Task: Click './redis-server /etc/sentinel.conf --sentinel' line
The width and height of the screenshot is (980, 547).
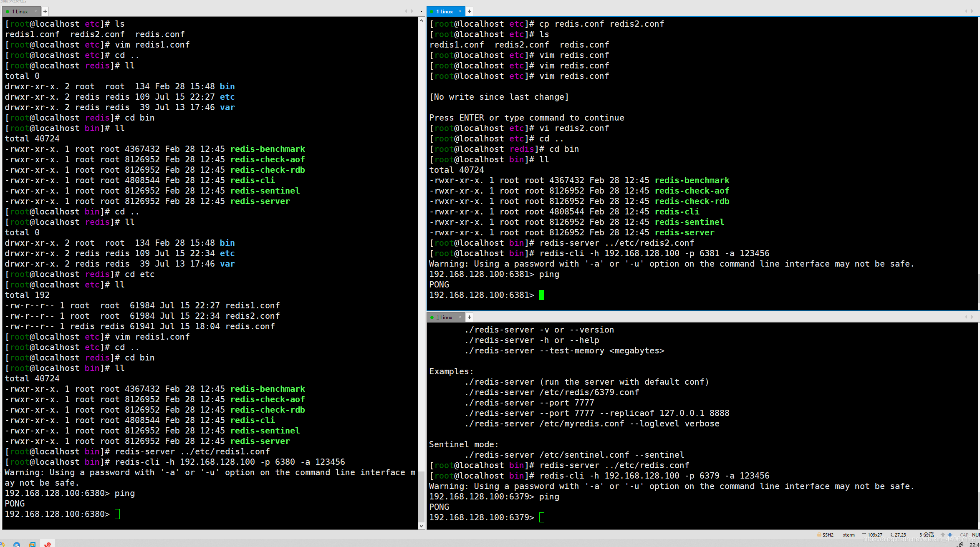Action: [x=574, y=455]
